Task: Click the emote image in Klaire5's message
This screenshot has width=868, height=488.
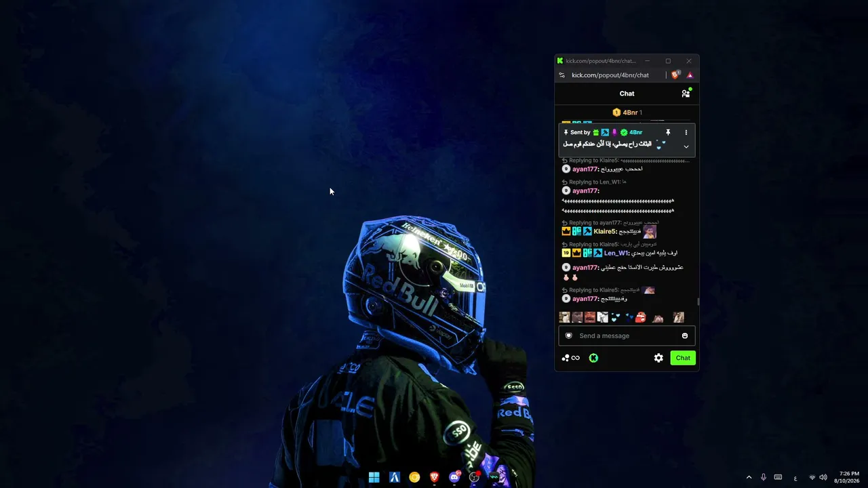Action: click(650, 231)
